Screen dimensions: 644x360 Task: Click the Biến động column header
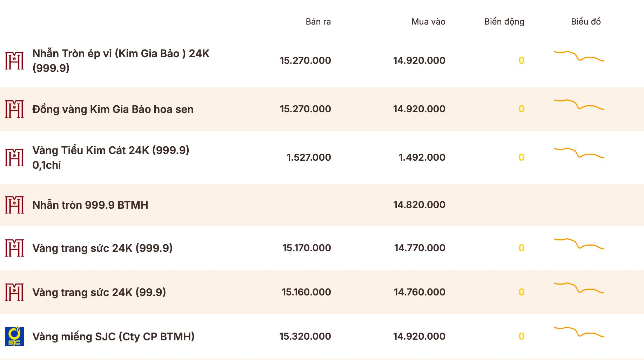504,22
